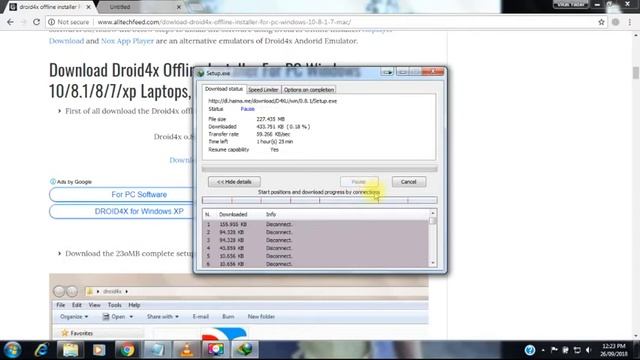Click the time left 1 hour(s) 25 min
The width and height of the screenshot is (640, 360).
275,142
